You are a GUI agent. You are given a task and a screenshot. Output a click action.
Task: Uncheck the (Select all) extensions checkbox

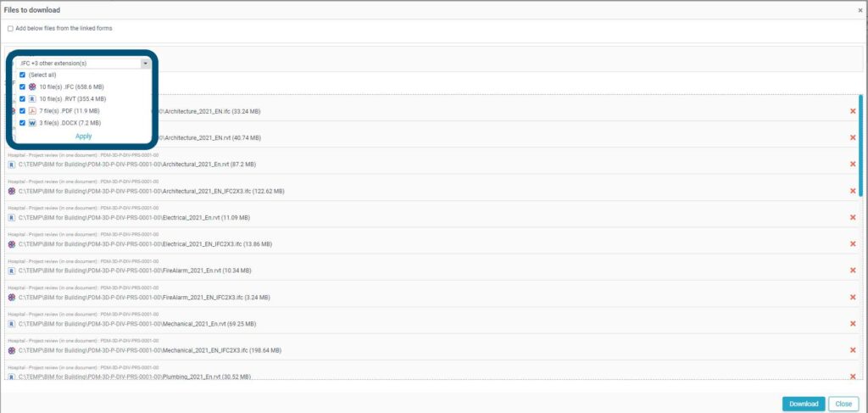coord(22,75)
